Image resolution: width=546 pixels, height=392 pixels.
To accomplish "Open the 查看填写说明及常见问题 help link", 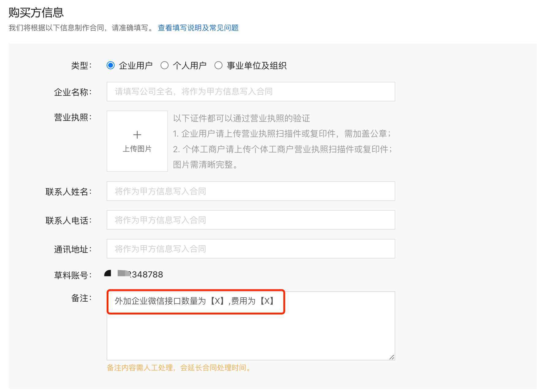I will tap(198, 28).
